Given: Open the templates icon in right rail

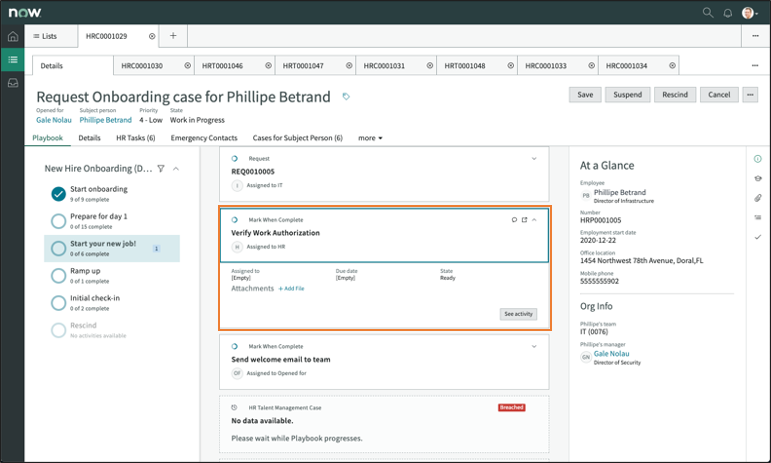Looking at the screenshot, I should (x=758, y=217).
